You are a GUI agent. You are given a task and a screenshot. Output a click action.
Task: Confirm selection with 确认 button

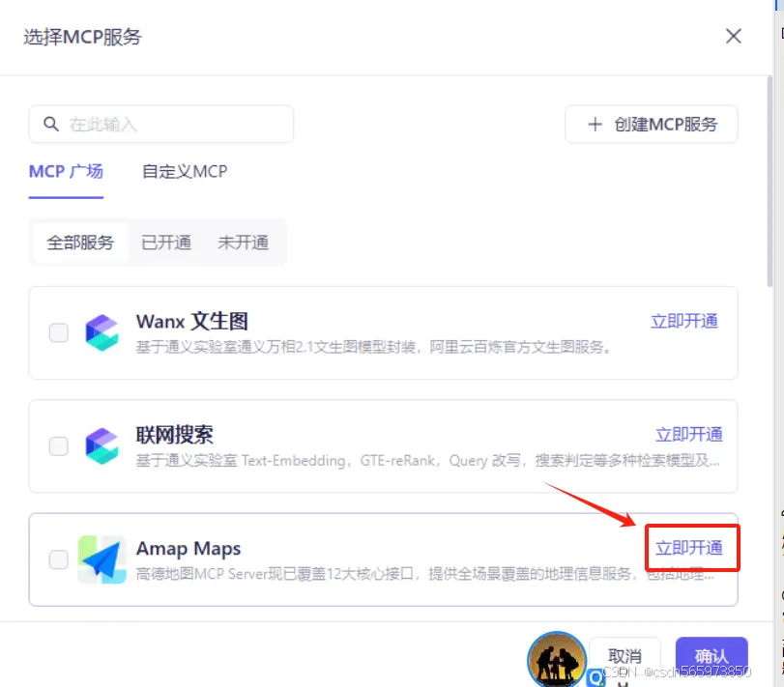point(711,655)
